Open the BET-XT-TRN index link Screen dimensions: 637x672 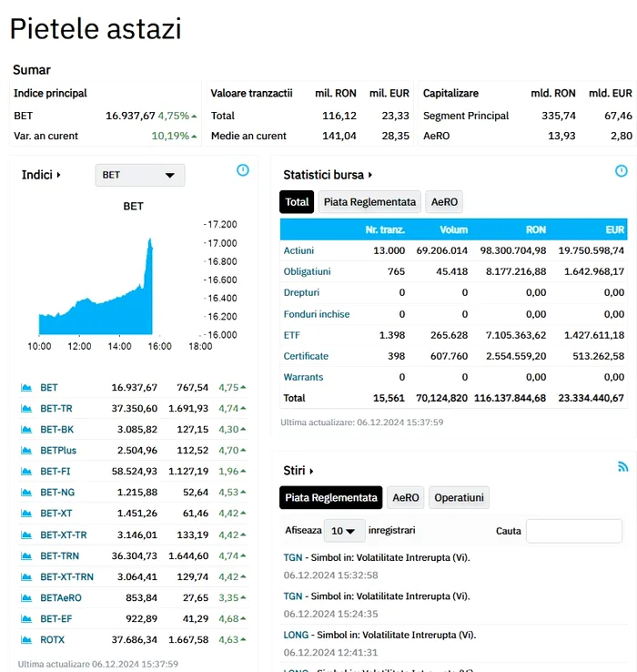click(66, 577)
